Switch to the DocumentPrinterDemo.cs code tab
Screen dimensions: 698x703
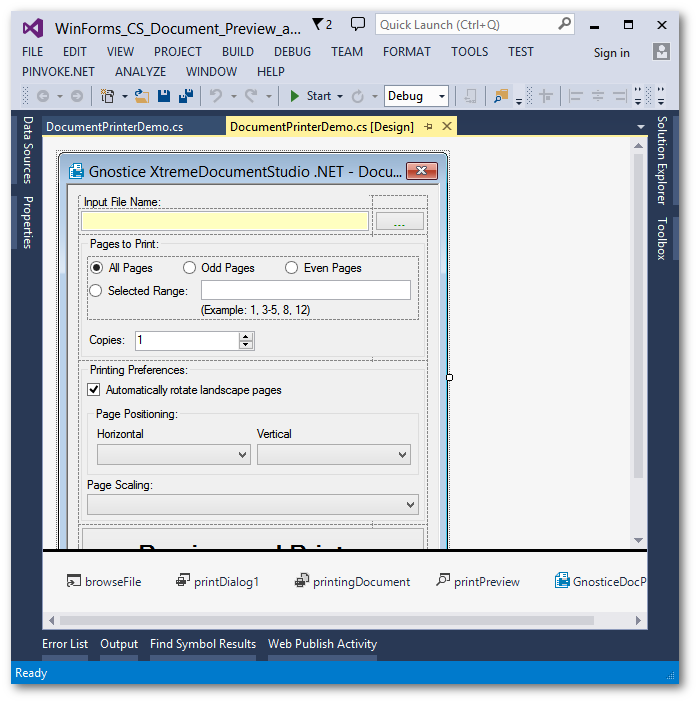(115, 127)
